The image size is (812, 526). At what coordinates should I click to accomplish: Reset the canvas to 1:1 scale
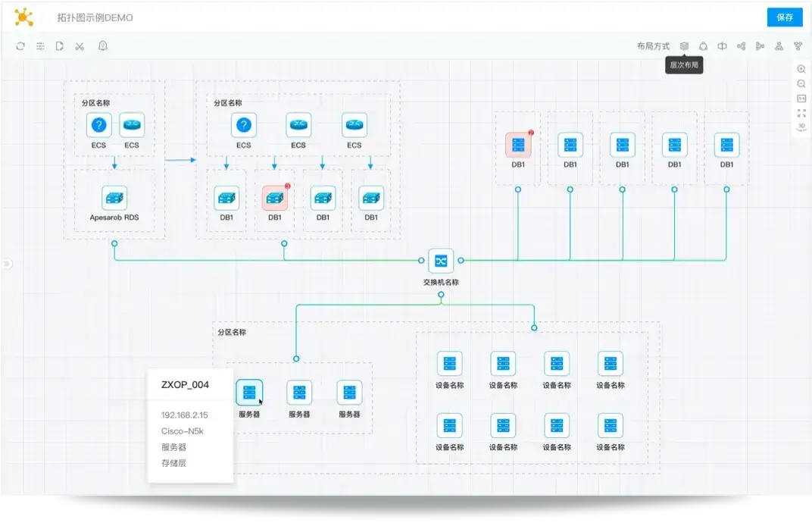801,99
